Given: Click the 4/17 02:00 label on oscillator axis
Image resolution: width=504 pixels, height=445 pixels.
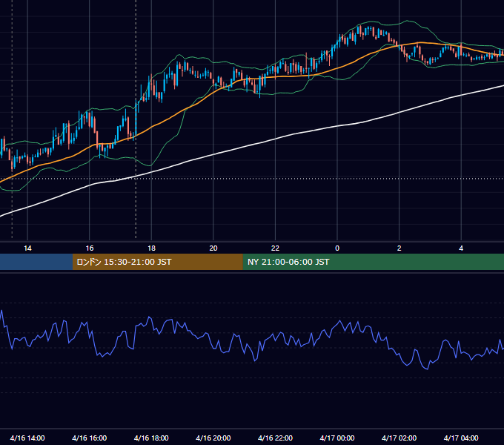Looking at the screenshot, I should coord(399,438).
